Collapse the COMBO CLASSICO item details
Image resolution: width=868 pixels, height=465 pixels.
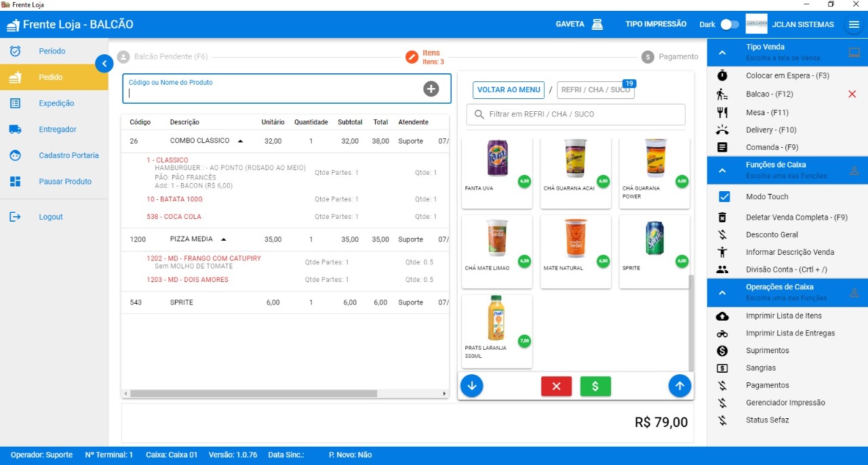240,141
